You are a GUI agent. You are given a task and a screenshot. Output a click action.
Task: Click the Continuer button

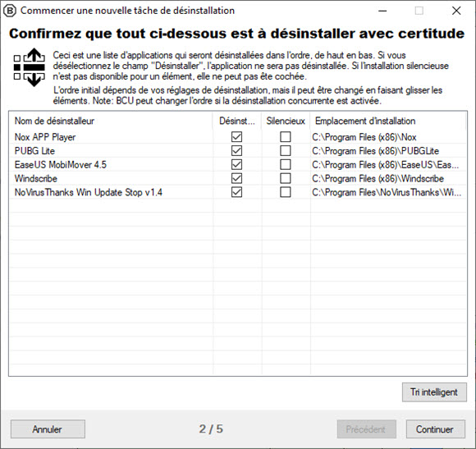(435, 429)
